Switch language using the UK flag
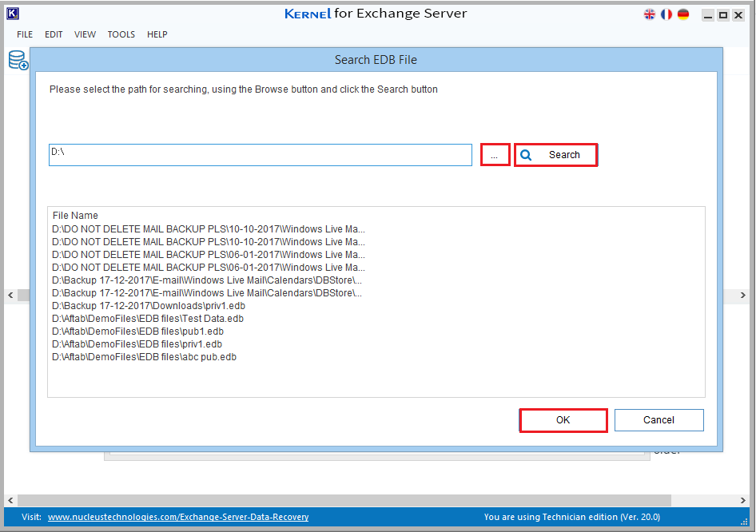The image size is (756, 532). pyautogui.click(x=650, y=14)
